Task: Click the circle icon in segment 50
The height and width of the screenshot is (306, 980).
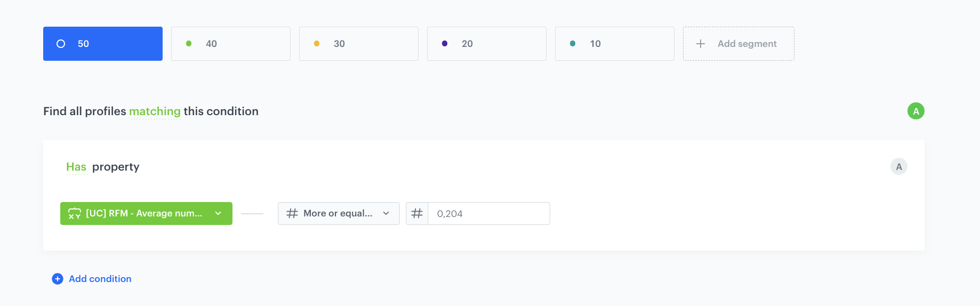Action: [x=61, y=44]
